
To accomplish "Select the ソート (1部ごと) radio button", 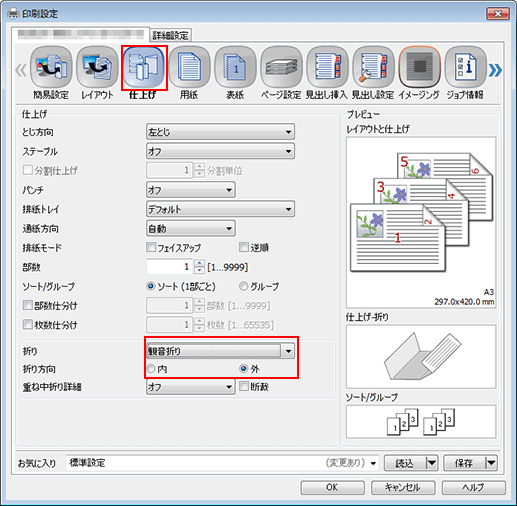I will coord(151,286).
